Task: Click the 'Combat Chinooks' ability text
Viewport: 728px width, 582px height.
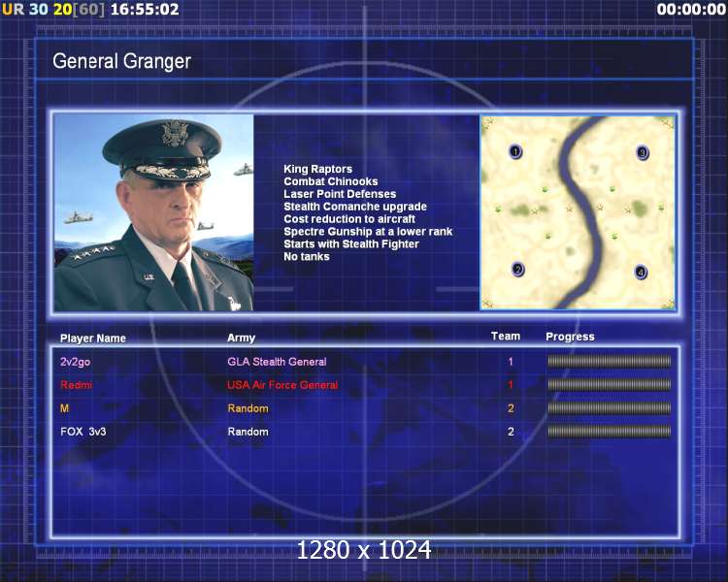Action: [331, 181]
